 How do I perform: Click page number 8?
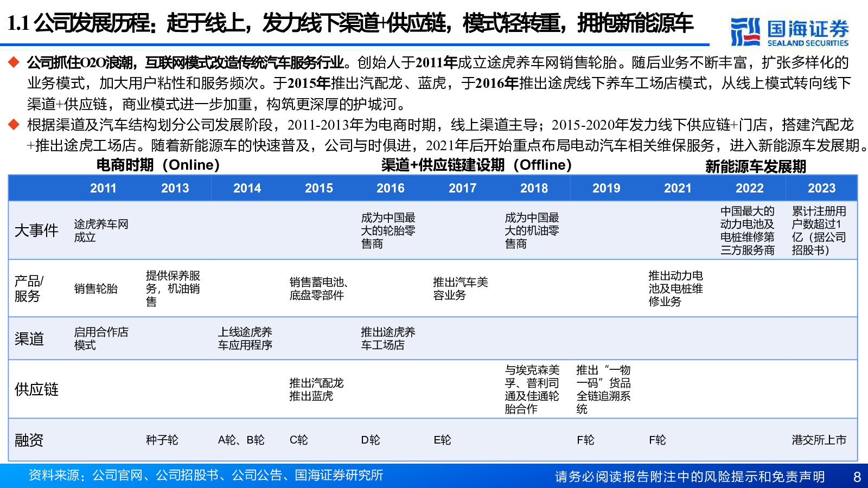coord(857,477)
